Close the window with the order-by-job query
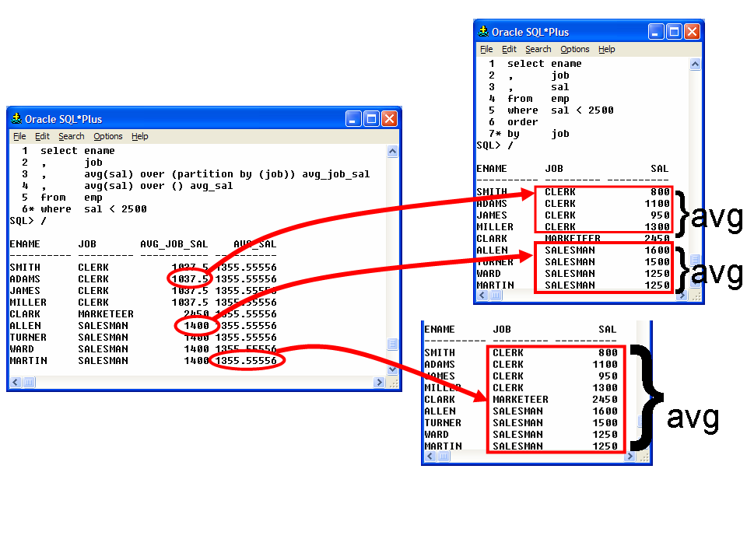747x560 pixels. [691, 32]
